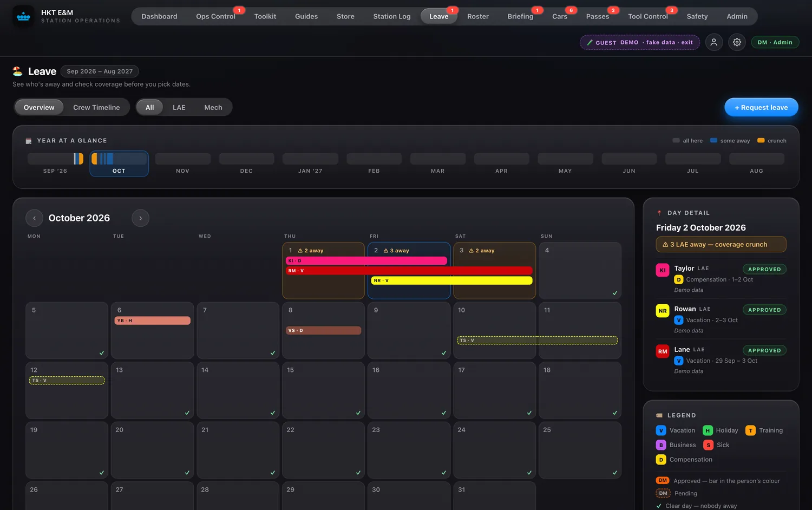The image size is (812, 510).
Task: Click the Day Detail pin icon
Action: pyautogui.click(x=659, y=213)
